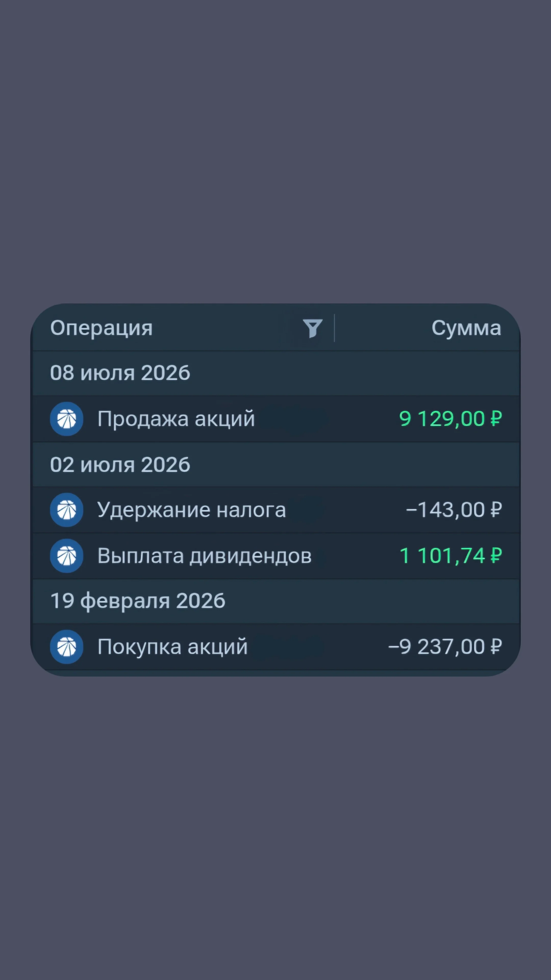Open the Удержание налога operation
The height and width of the screenshot is (980, 551).
coord(276,510)
